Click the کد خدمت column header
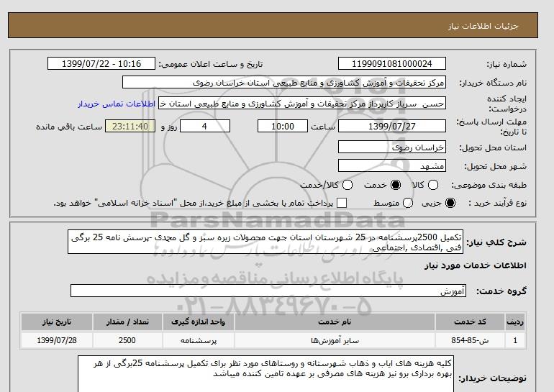Viewport: 554px width, 392px height. 470,322
